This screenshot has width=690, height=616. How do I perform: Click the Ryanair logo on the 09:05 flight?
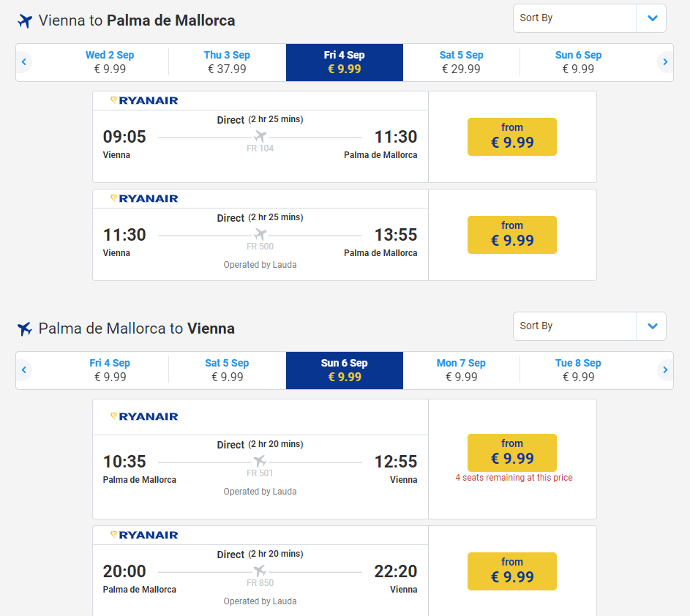pyautogui.click(x=143, y=100)
